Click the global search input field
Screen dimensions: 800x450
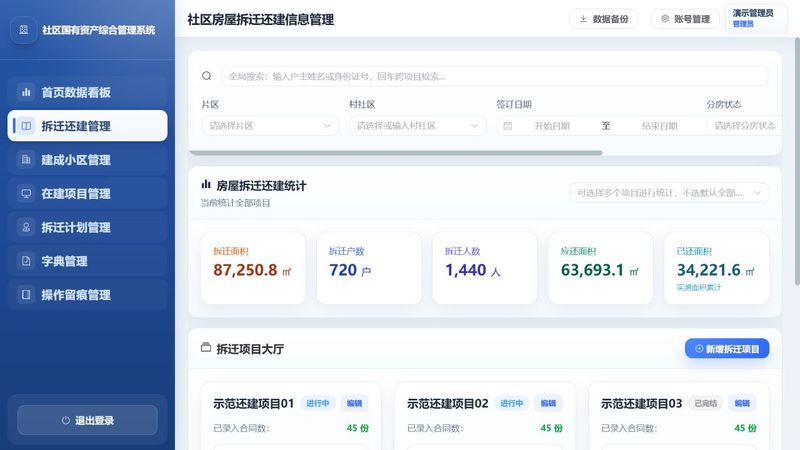494,76
